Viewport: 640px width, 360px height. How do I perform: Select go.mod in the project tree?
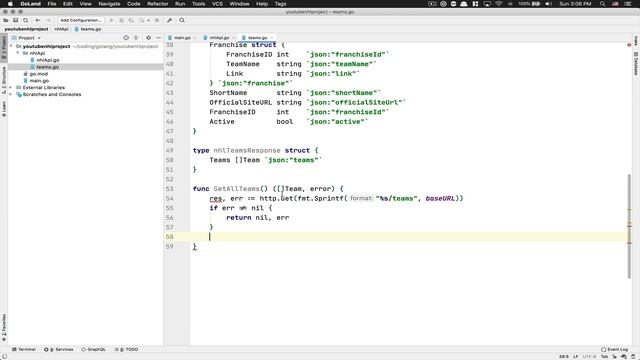click(x=38, y=74)
